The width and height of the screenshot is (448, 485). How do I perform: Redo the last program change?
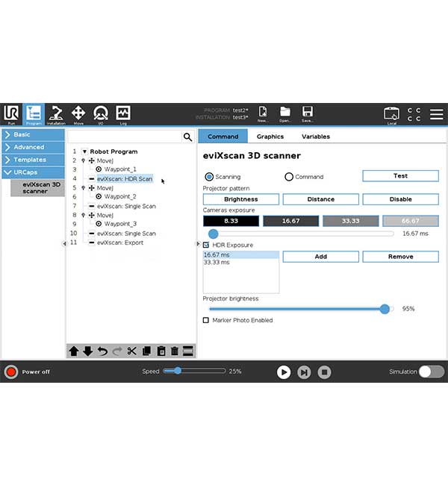(117, 351)
